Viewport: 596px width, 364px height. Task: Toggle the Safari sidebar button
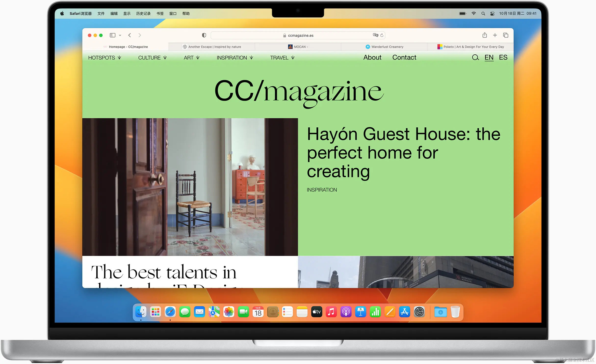[x=113, y=35]
